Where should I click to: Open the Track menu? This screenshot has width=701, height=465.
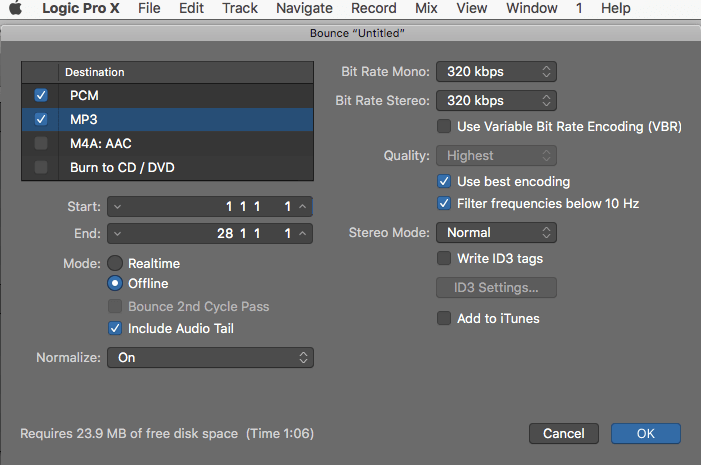click(x=240, y=8)
